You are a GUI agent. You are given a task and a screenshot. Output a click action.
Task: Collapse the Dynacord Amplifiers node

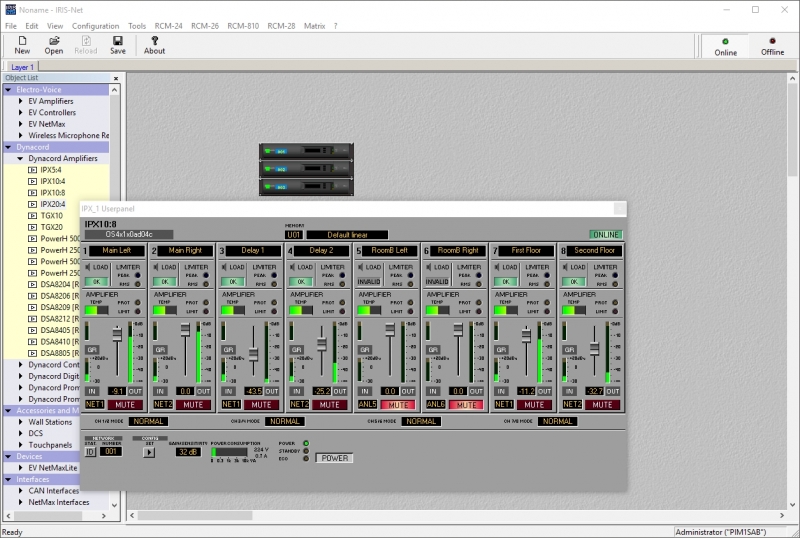pyautogui.click(x=20, y=159)
